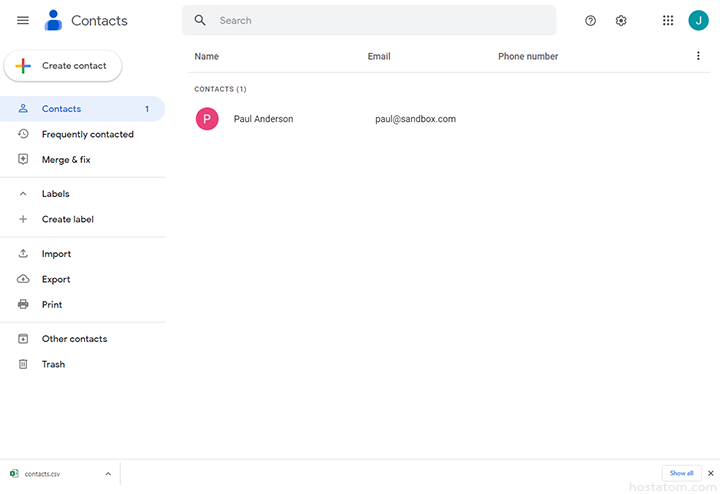This screenshot has height=494, width=720.
Task: Open the settings gear icon
Action: point(621,20)
